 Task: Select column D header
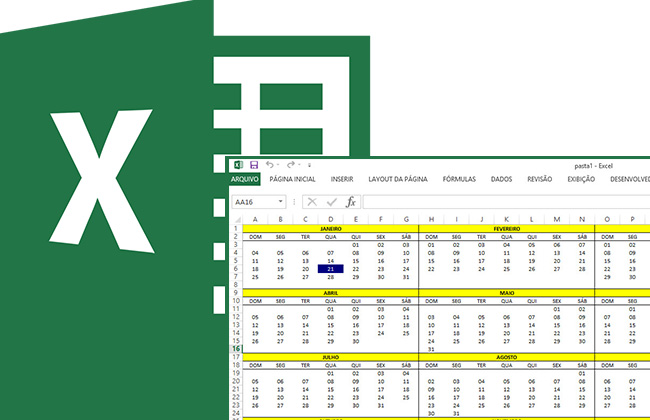point(330,219)
